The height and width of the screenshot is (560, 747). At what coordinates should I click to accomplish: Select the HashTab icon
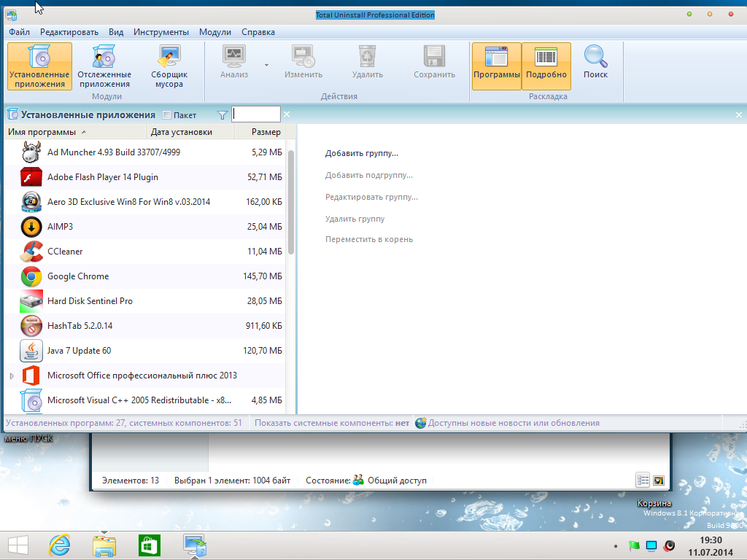(x=31, y=326)
